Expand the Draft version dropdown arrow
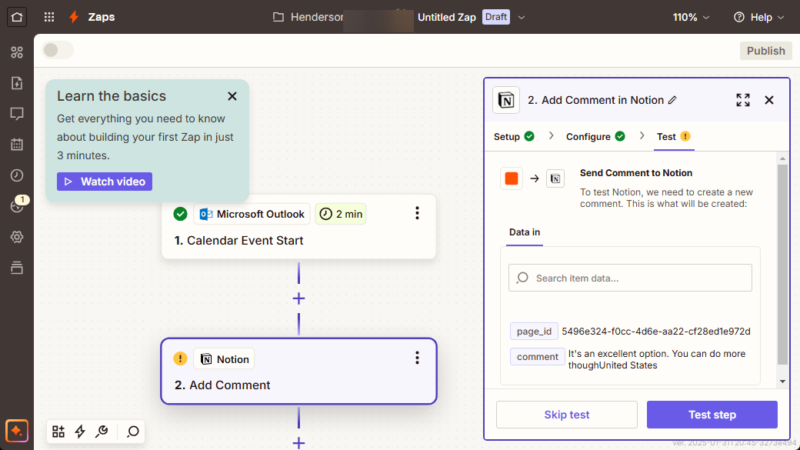Image resolution: width=800 pixels, height=450 pixels. point(521,17)
